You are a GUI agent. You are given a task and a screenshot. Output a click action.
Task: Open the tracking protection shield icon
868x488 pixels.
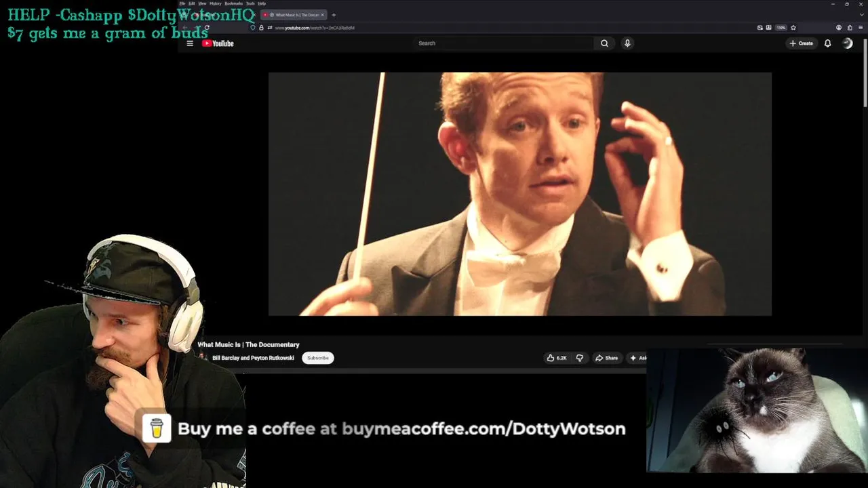(253, 28)
